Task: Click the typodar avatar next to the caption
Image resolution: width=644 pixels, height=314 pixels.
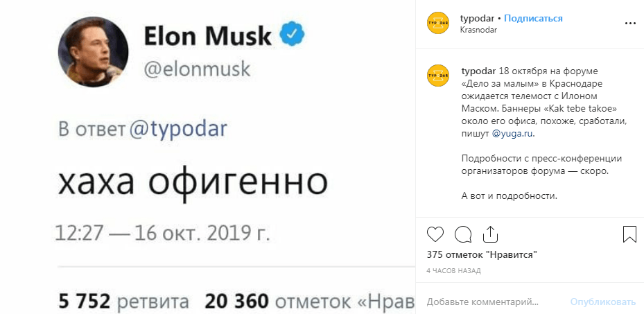Action: pyautogui.click(x=438, y=75)
